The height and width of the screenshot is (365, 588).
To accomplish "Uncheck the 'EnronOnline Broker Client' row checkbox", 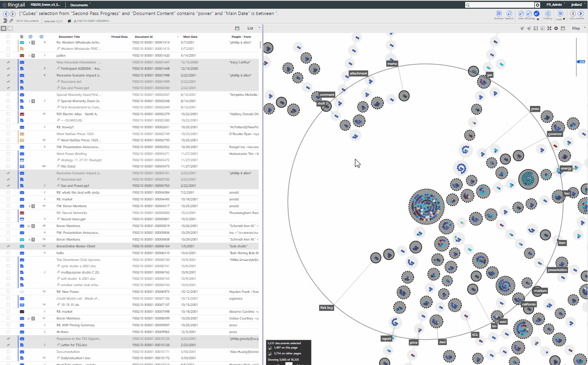I will (x=8, y=246).
